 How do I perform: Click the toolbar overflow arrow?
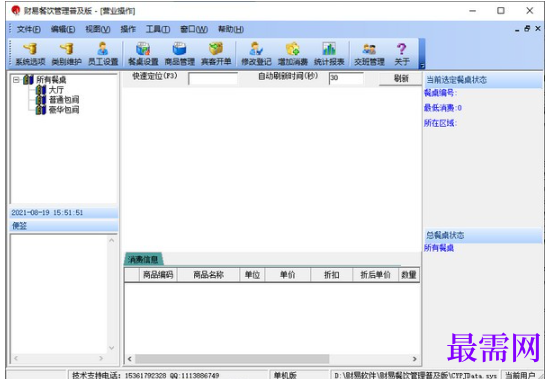pos(422,65)
